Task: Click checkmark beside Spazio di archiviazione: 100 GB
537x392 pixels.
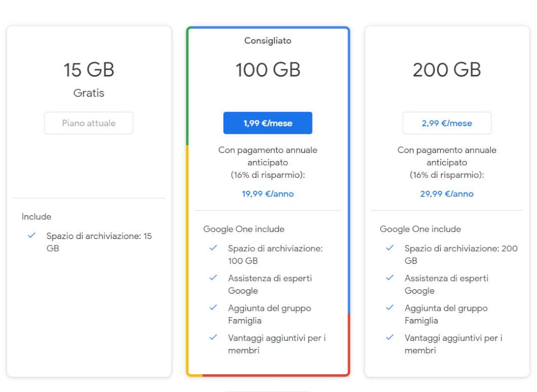Action: click(213, 248)
